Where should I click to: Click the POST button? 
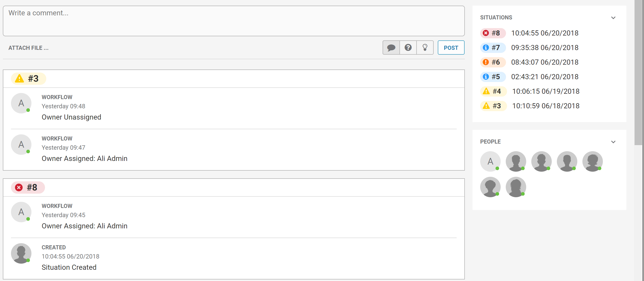pos(451,48)
